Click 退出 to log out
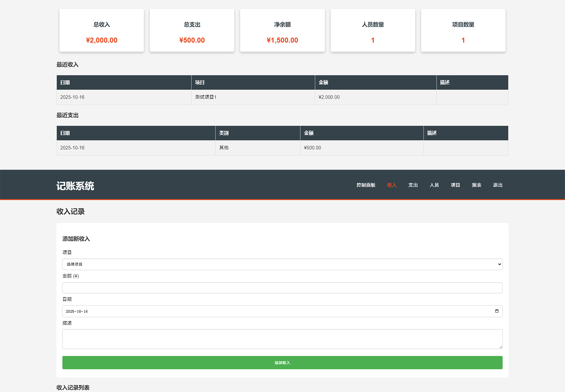The width and height of the screenshot is (565, 392). [498, 185]
